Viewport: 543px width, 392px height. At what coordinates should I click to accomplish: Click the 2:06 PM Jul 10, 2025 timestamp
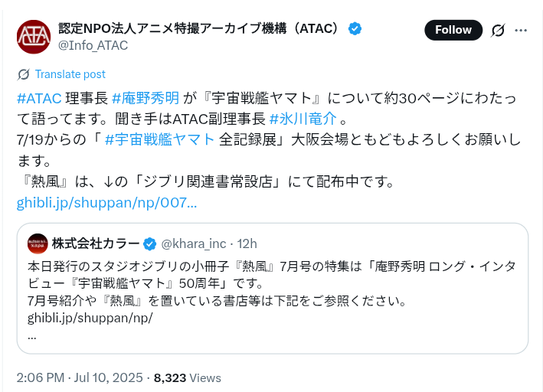tap(80, 377)
